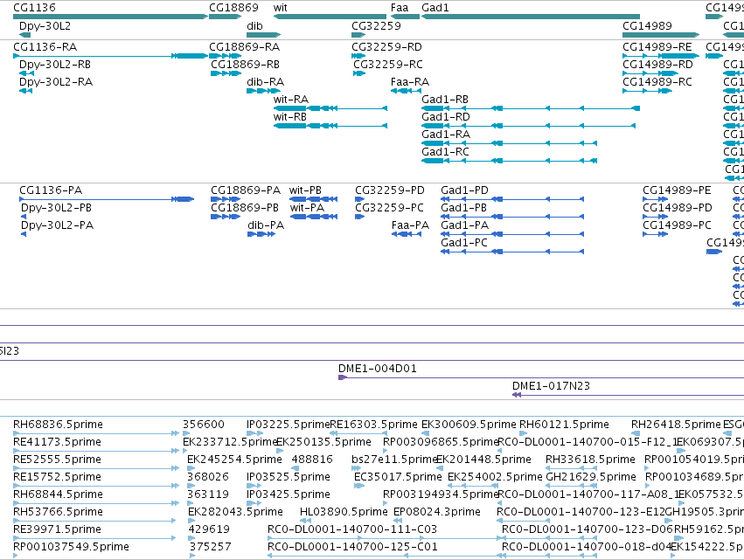Select the wit-RB transcript label
This screenshot has height=560, width=744.
click(290, 117)
